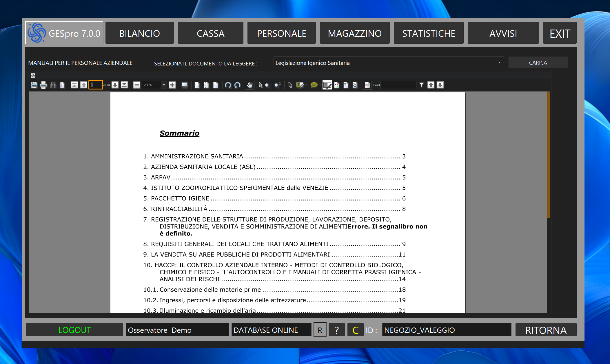The image size is (610, 364).
Task: Click the NEGOZIO_VALEGGIO ID field
Action: click(x=447, y=330)
